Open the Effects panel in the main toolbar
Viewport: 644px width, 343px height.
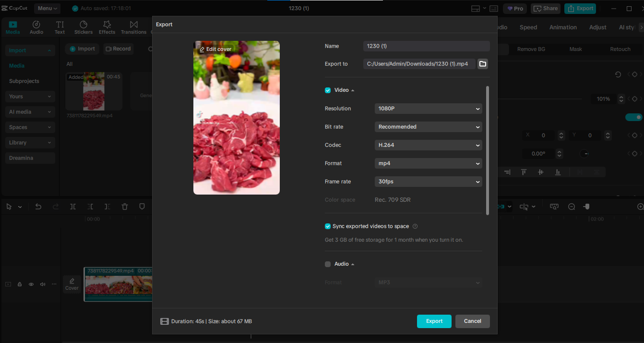(x=107, y=27)
